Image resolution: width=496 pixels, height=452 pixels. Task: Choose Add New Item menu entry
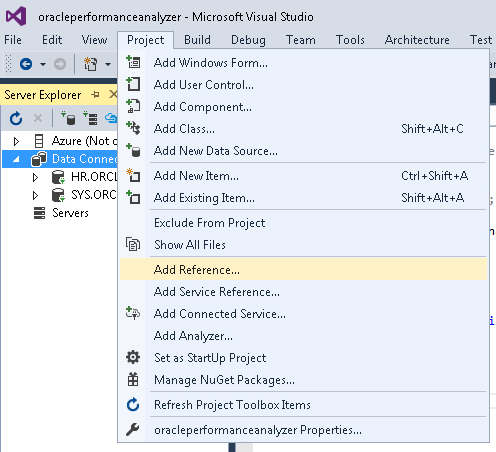[x=303, y=176]
